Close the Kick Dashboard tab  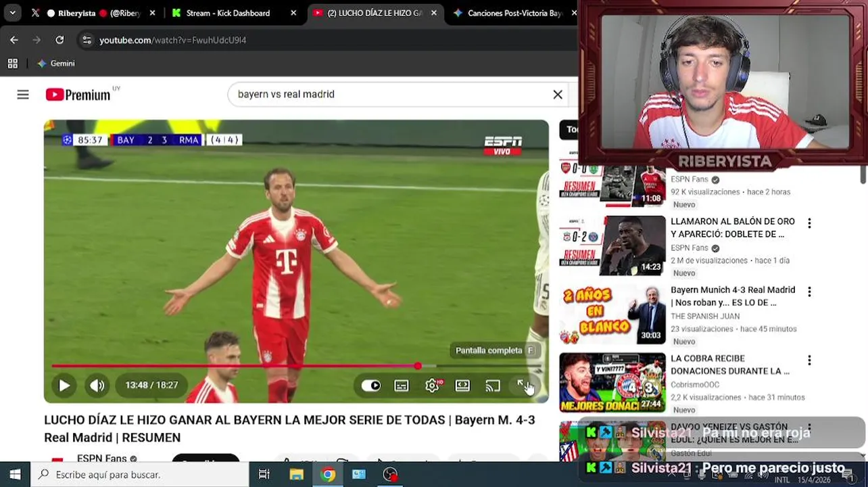click(x=293, y=13)
